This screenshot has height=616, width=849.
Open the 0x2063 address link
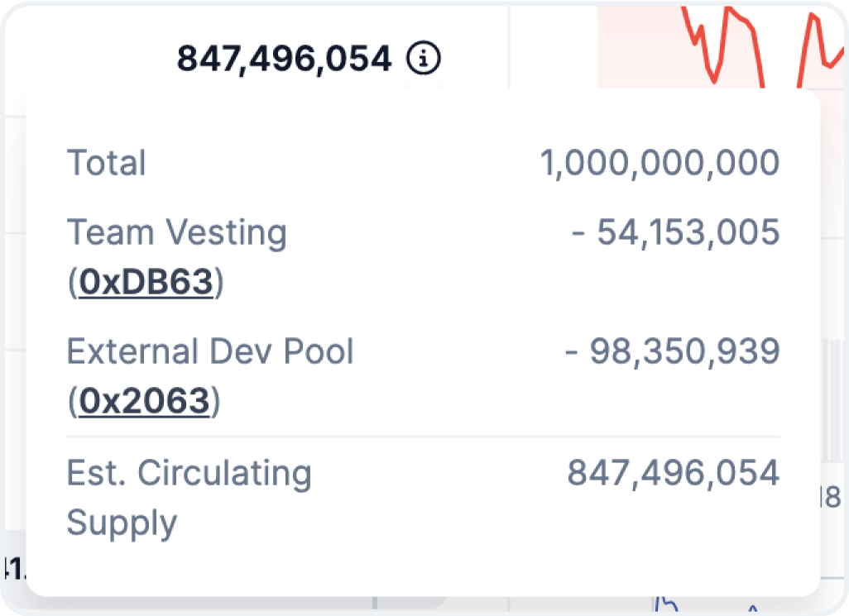(x=144, y=402)
